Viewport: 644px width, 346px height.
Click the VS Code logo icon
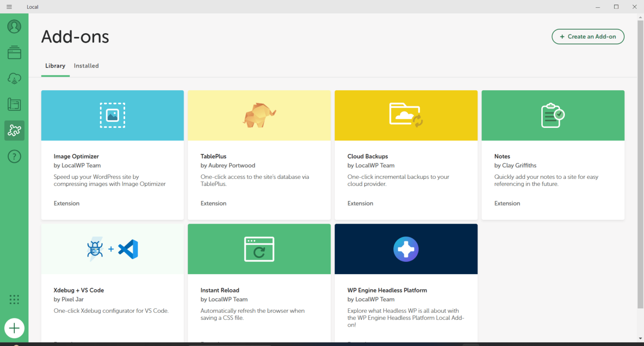pos(128,249)
